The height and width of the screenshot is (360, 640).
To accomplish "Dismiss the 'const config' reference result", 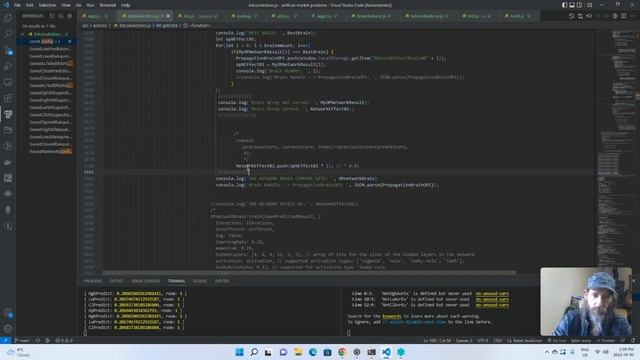I will coord(69,41).
